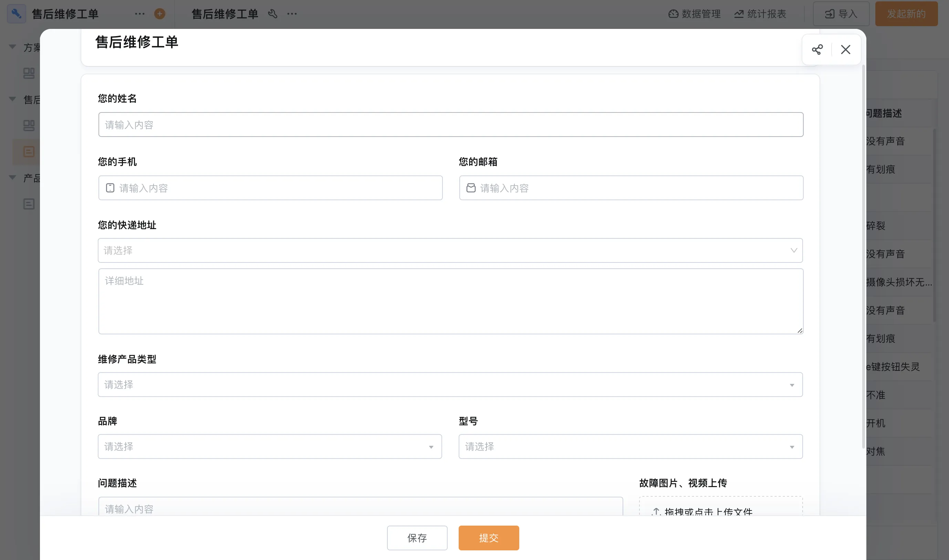Click the share icon in the dialog
The width and height of the screenshot is (949, 560).
[x=817, y=50]
